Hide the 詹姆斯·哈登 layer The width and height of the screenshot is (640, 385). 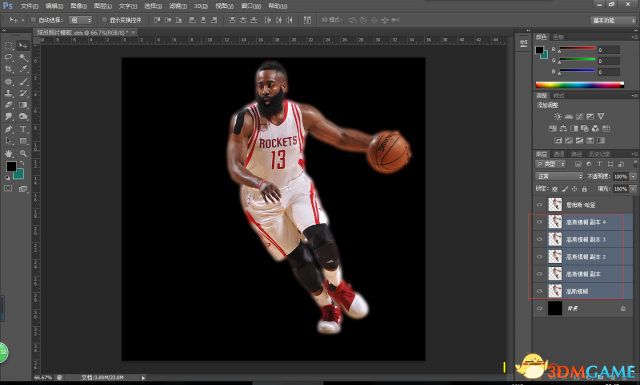539,205
